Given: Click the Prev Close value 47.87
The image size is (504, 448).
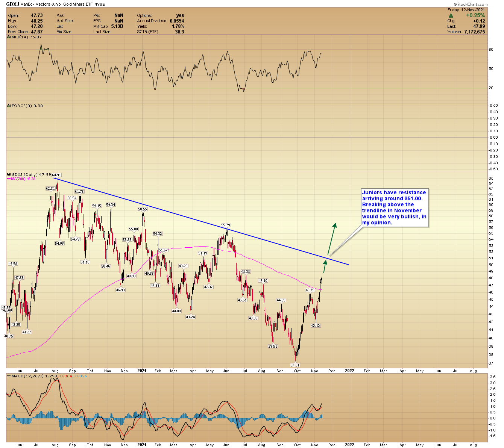Looking at the screenshot, I should point(37,32).
